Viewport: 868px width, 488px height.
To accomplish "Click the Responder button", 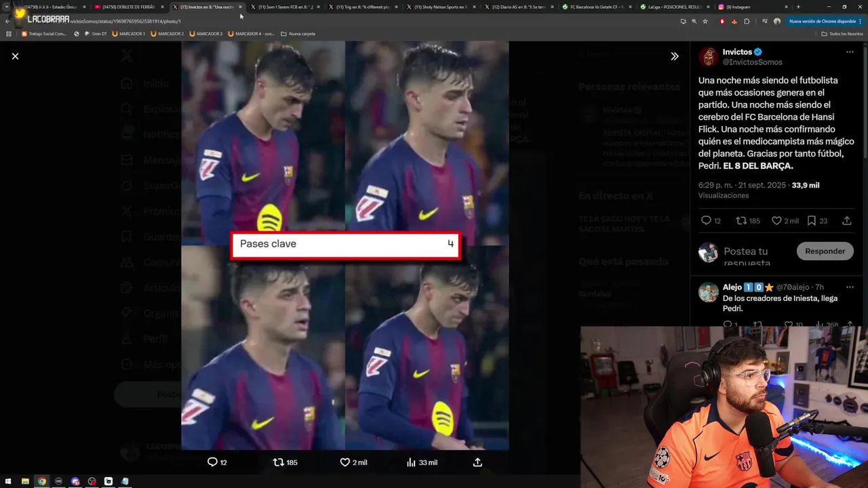I will tap(825, 251).
